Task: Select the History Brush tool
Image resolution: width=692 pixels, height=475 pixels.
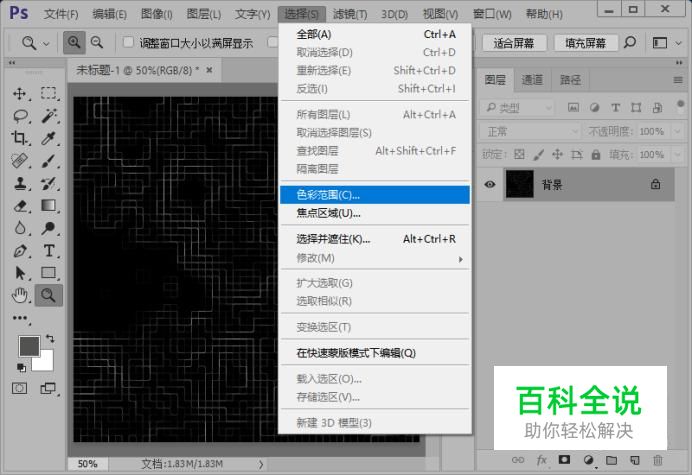Action: 49,183
